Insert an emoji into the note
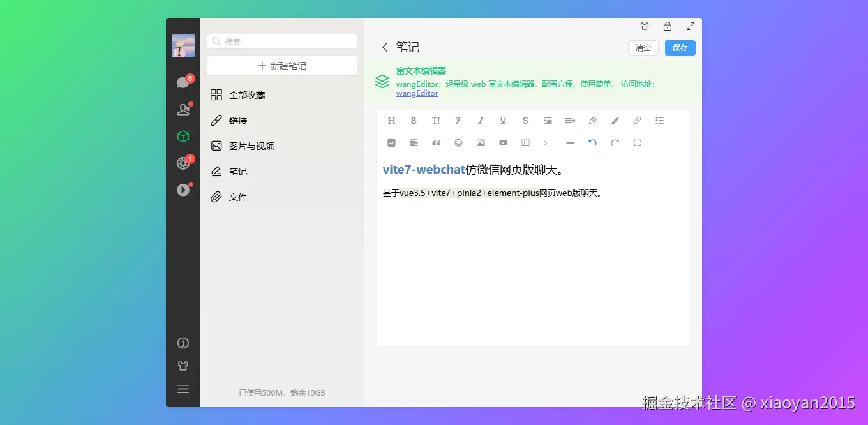The image size is (868, 425). coord(458,143)
